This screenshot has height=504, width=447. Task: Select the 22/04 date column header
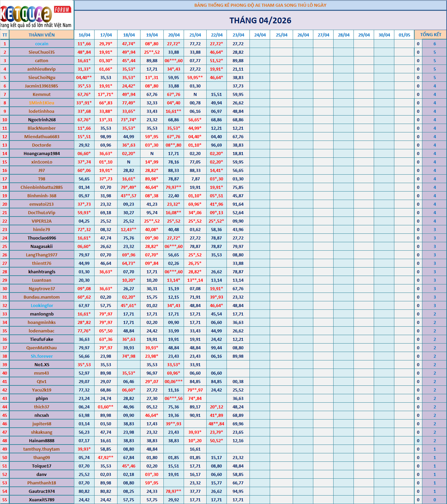(x=217, y=35)
